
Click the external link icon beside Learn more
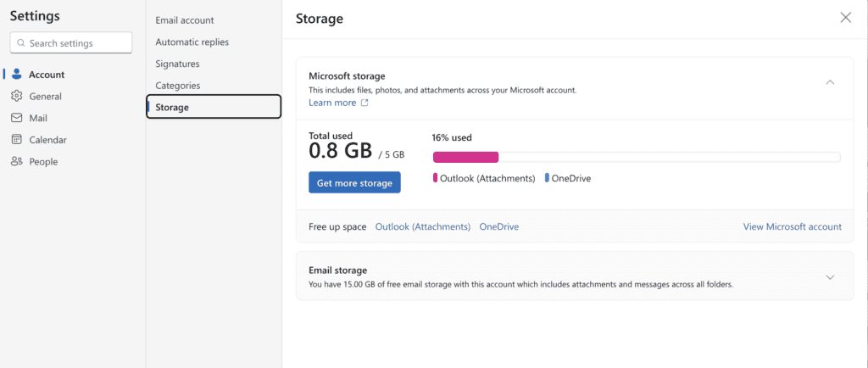364,103
